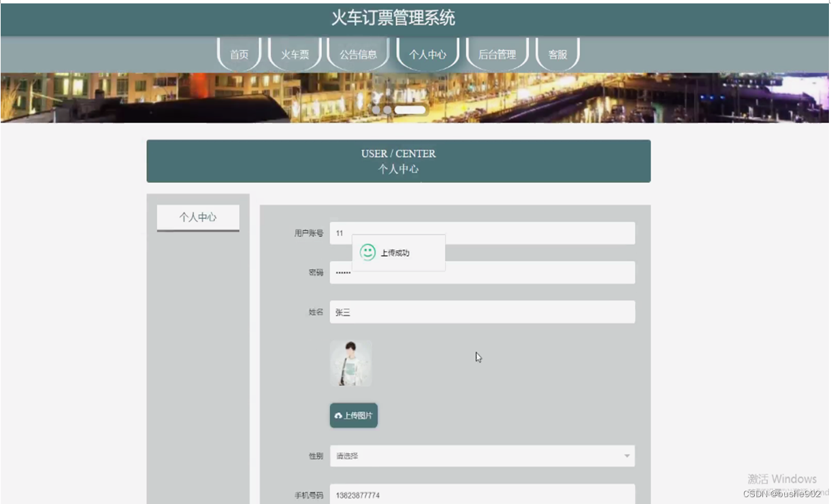This screenshot has height=504, width=831.
Task: Edit the 姓名 field showing 张三
Action: [481, 312]
